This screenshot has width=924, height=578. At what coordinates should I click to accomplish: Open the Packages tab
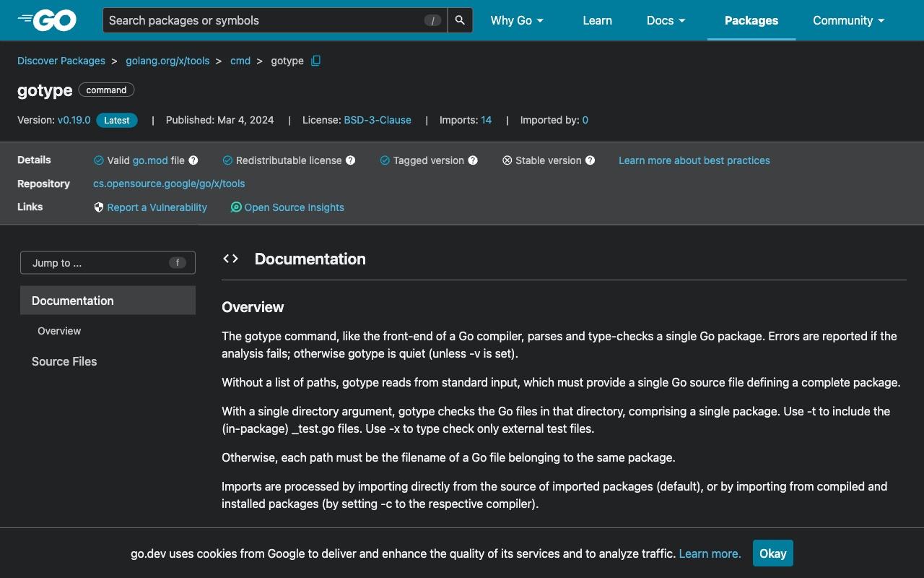tap(751, 20)
